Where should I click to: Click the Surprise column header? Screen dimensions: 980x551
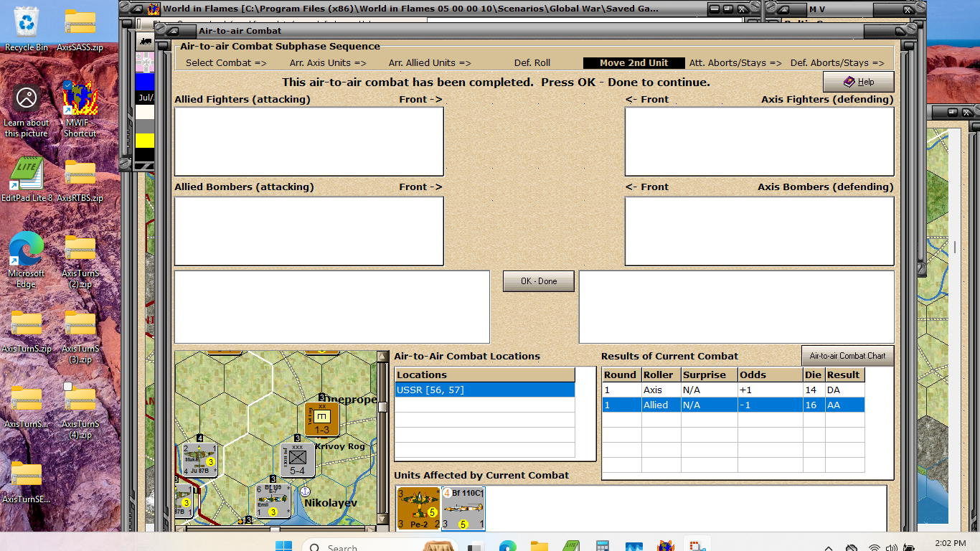(x=707, y=375)
